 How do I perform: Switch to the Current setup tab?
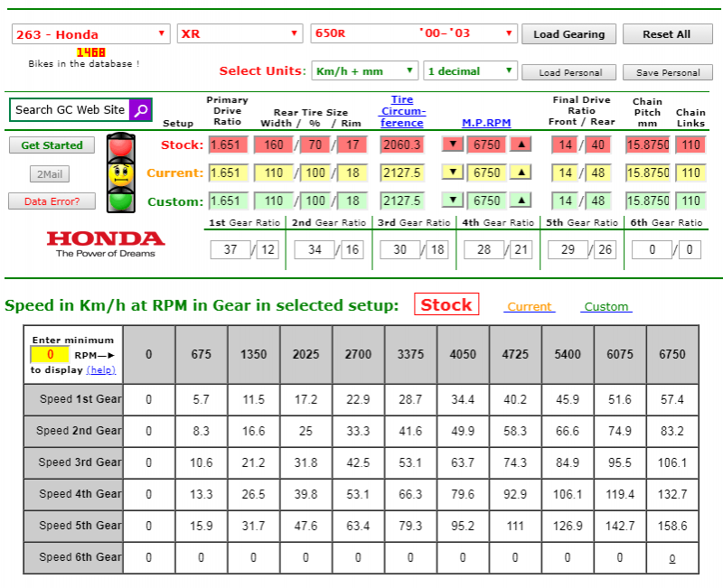coord(530,307)
